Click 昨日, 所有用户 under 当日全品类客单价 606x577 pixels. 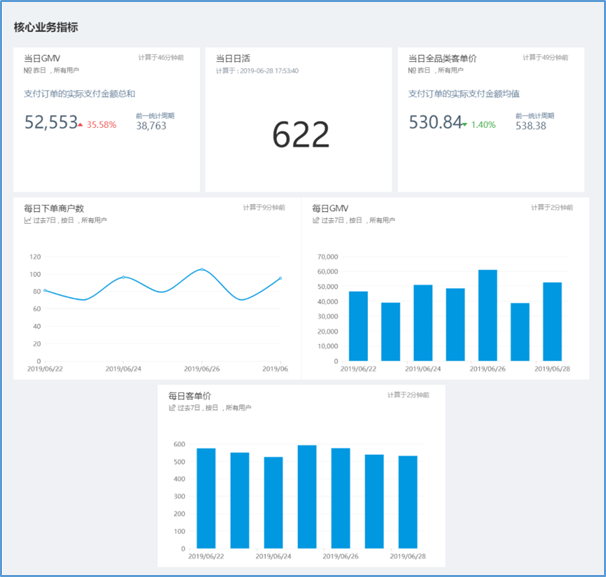[441, 70]
